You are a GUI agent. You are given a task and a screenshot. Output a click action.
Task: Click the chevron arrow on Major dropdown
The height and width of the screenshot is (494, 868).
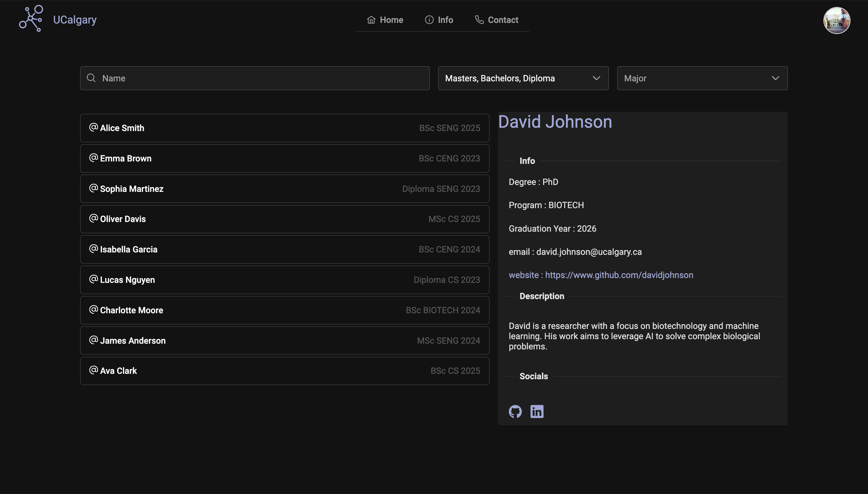click(775, 78)
